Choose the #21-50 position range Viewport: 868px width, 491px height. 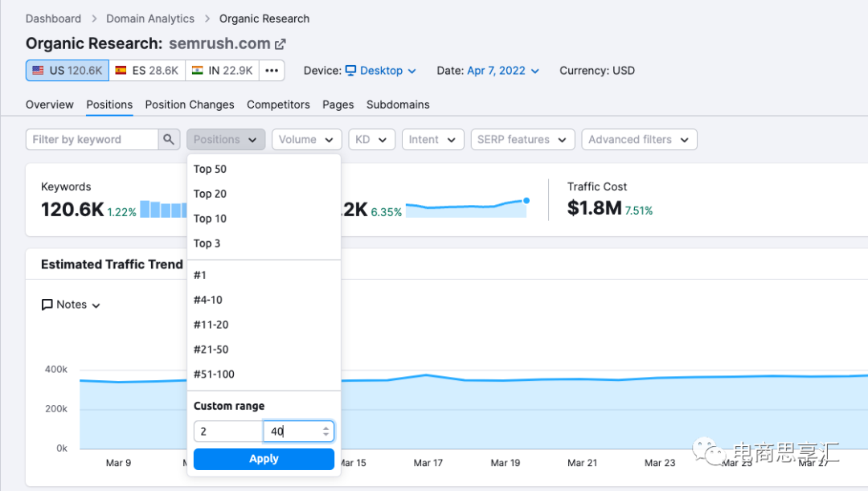tap(264, 350)
